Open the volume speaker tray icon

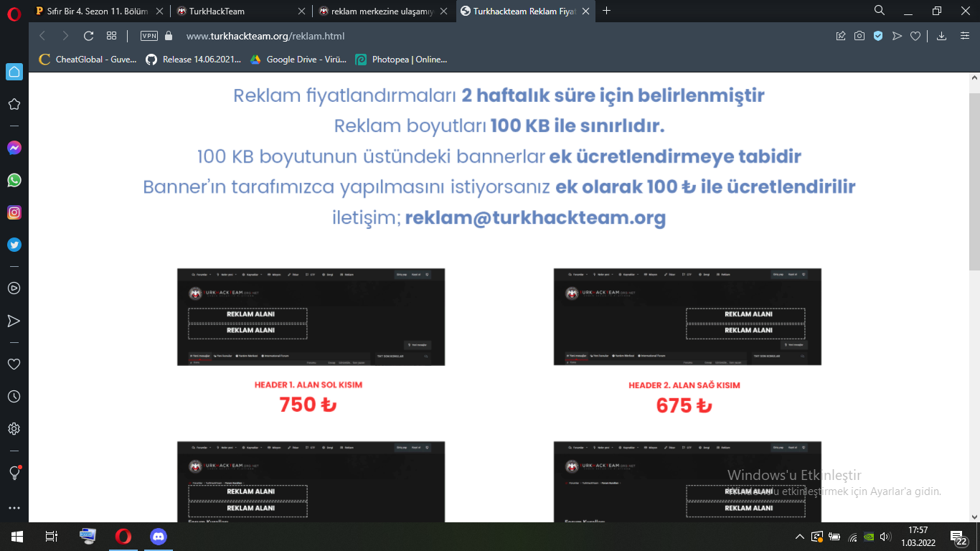[x=886, y=537]
